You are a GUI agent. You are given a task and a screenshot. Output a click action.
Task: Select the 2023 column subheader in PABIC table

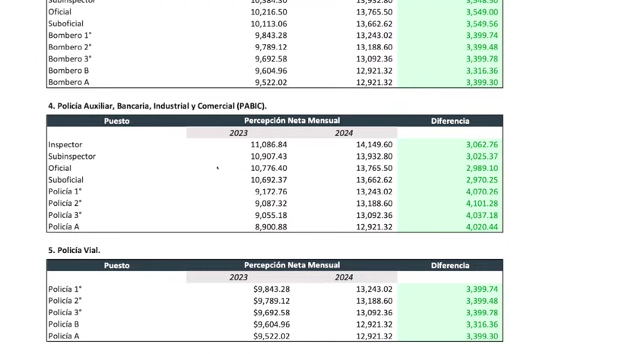point(238,133)
